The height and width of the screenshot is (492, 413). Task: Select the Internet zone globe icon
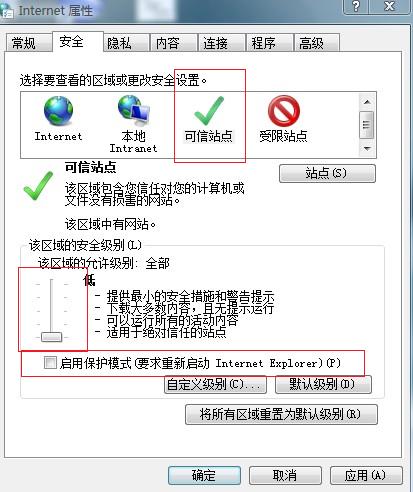(58, 111)
